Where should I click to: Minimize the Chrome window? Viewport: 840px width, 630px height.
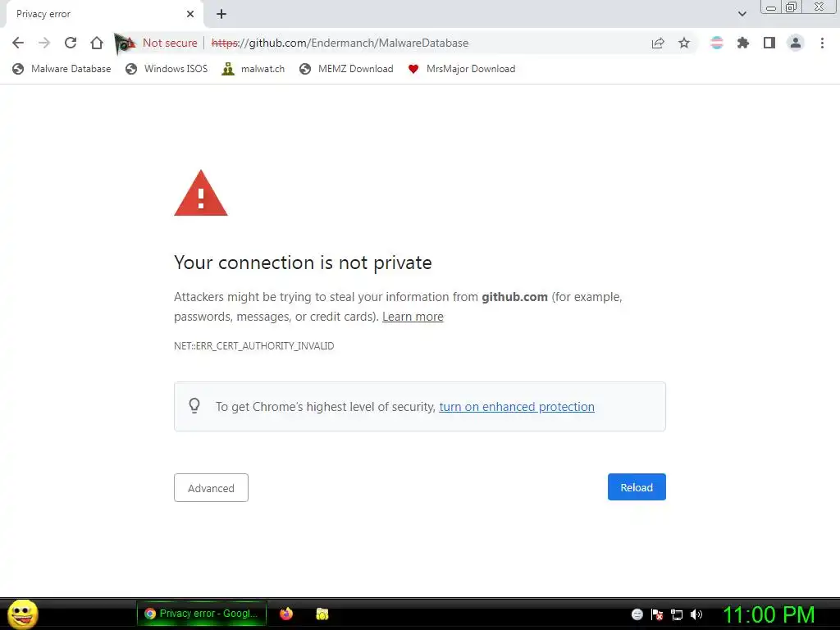[x=770, y=7]
